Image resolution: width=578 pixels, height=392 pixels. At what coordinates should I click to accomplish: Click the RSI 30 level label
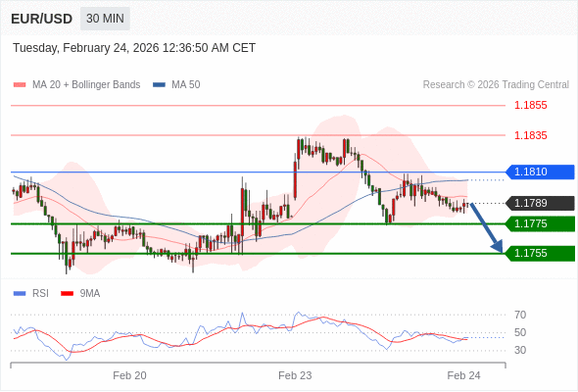pos(520,350)
